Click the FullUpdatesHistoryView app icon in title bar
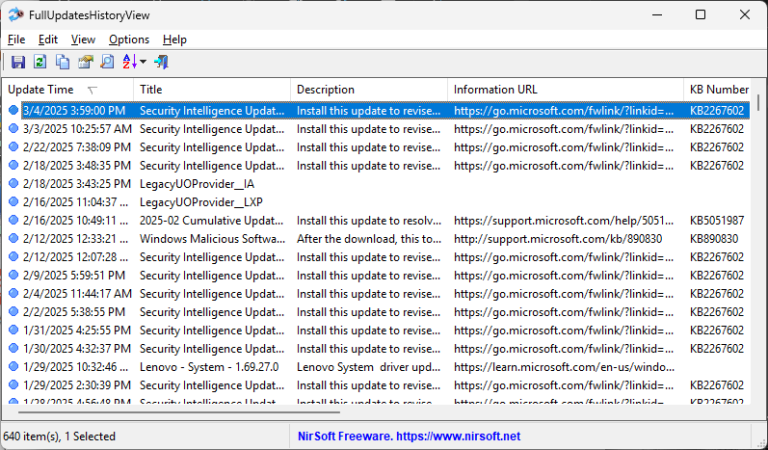Screen dimensions: 768x450 click(16, 14)
